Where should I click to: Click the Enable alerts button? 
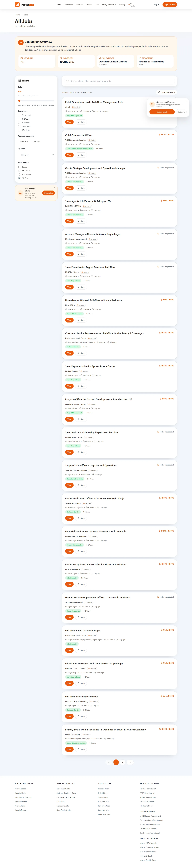point(162,112)
